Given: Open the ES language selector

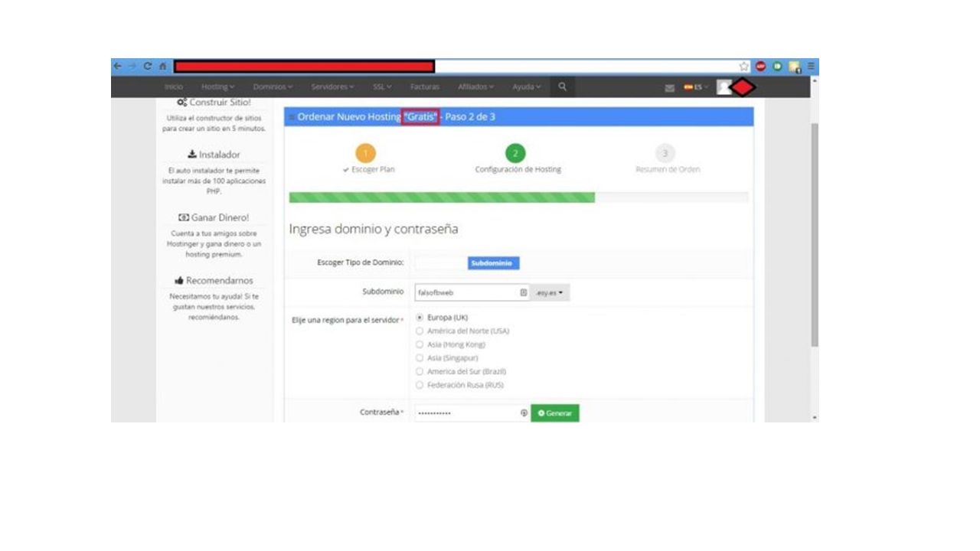Looking at the screenshot, I should [x=696, y=87].
